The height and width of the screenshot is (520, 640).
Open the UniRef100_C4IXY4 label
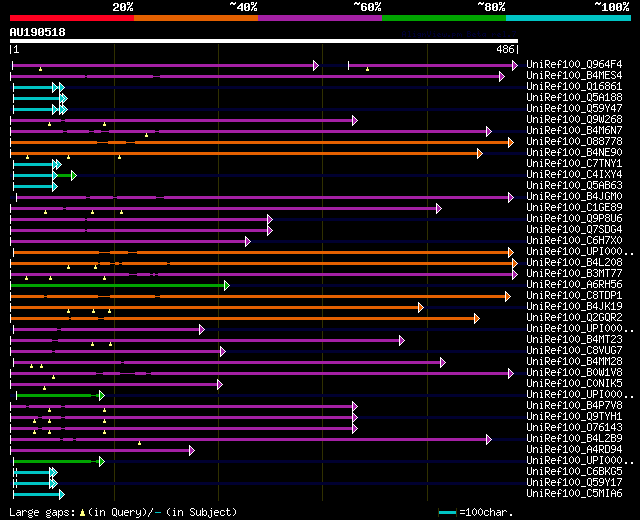pos(574,175)
